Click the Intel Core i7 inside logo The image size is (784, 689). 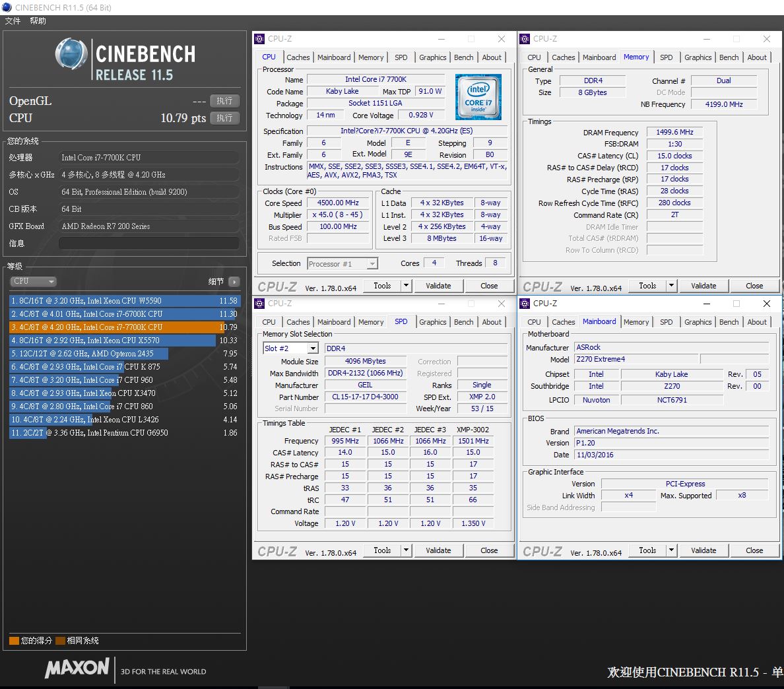(478, 97)
